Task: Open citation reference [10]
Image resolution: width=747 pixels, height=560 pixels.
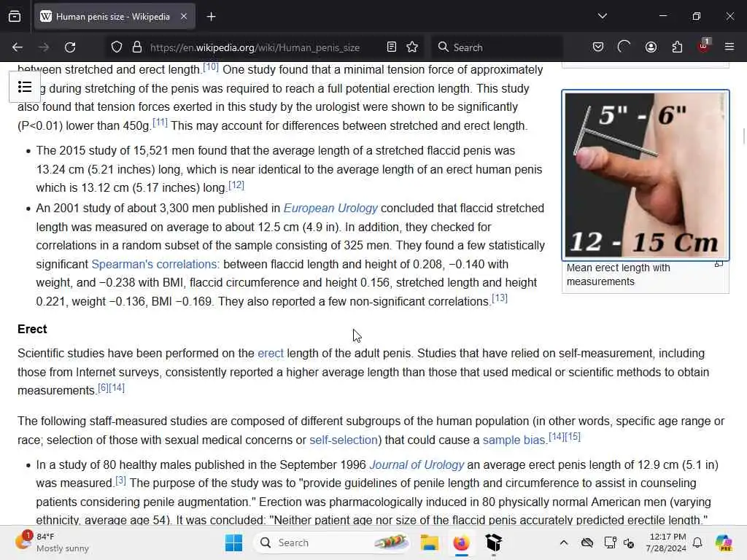Action: (211, 66)
